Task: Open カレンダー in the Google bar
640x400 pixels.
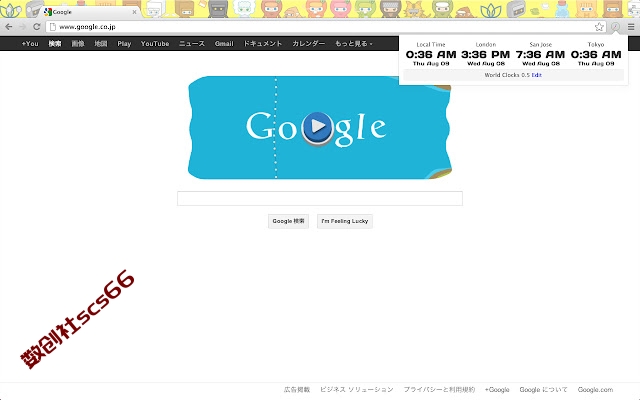Action: pyautogui.click(x=309, y=44)
